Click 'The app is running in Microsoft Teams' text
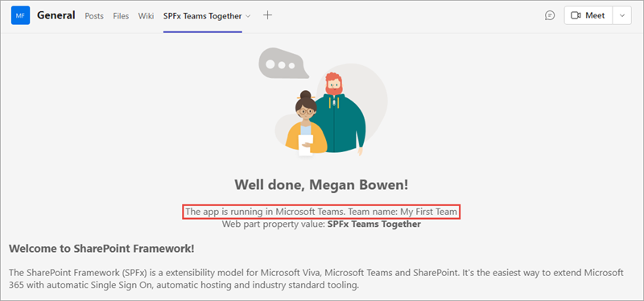 point(321,212)
